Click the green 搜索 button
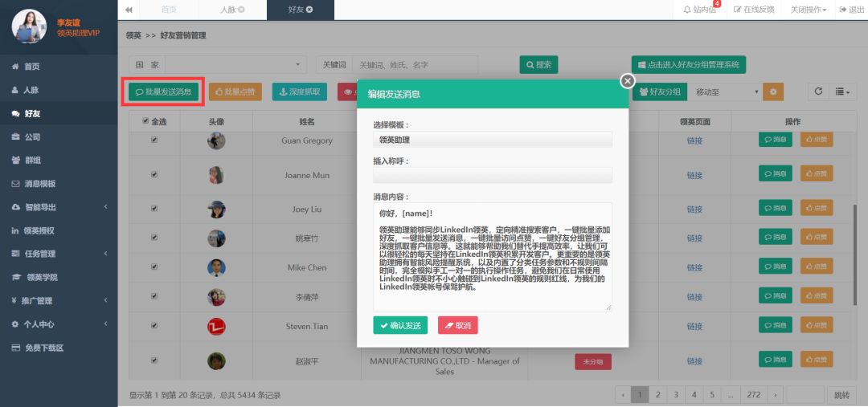868x407 pixels. [x=538, y=65]
